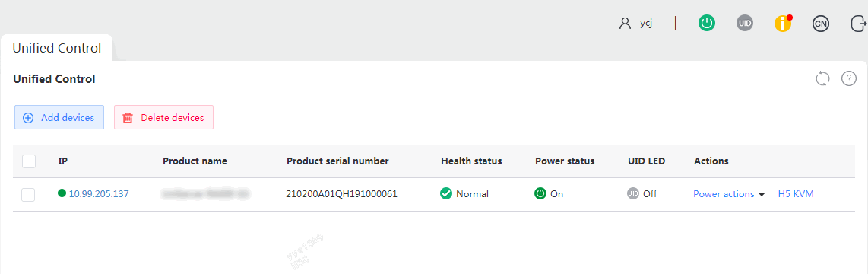The width and height of the screenshot is (868, 274).
Task: Click the green power status icon in header
Action: coord(706,24)
